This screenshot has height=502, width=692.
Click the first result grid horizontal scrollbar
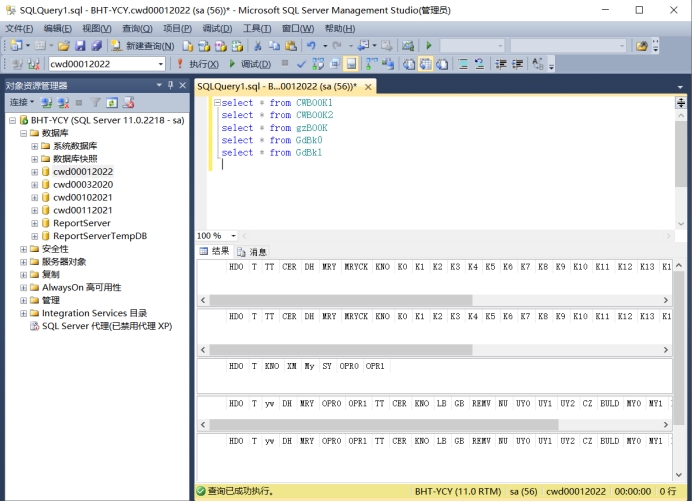[340, 300]
